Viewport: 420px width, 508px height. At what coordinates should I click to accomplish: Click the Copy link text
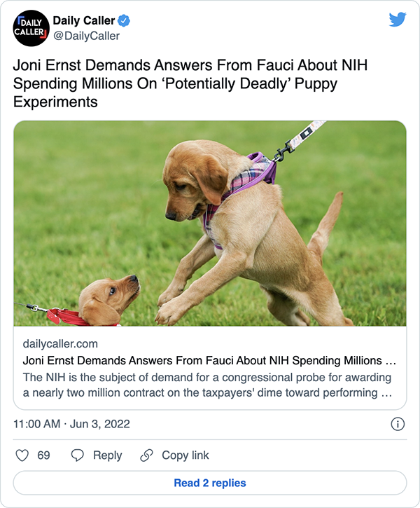click(x=185, y=455)
